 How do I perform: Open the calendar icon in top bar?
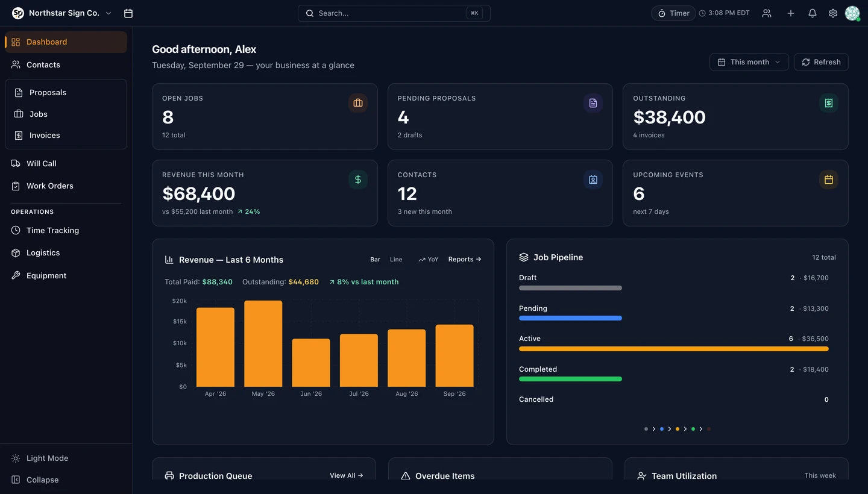(128, 13)
